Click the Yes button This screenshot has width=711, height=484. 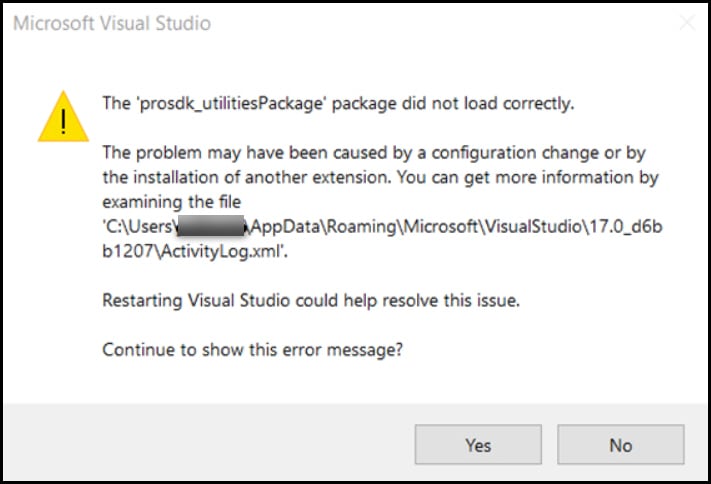(478, 445)
